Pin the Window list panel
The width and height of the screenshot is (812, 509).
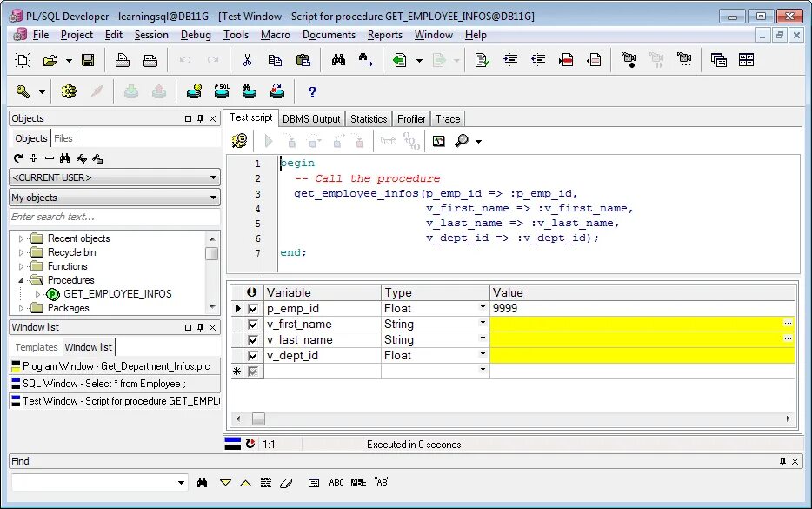pos(201,327)
